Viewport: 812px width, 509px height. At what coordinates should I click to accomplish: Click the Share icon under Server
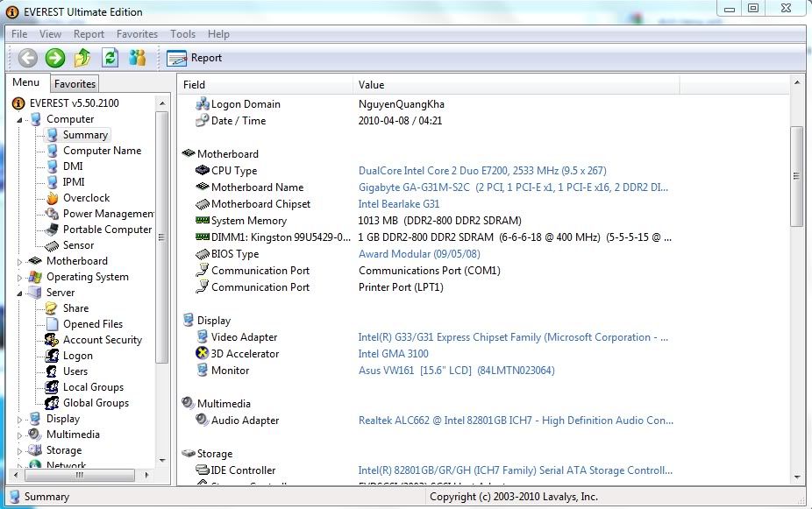51,308
